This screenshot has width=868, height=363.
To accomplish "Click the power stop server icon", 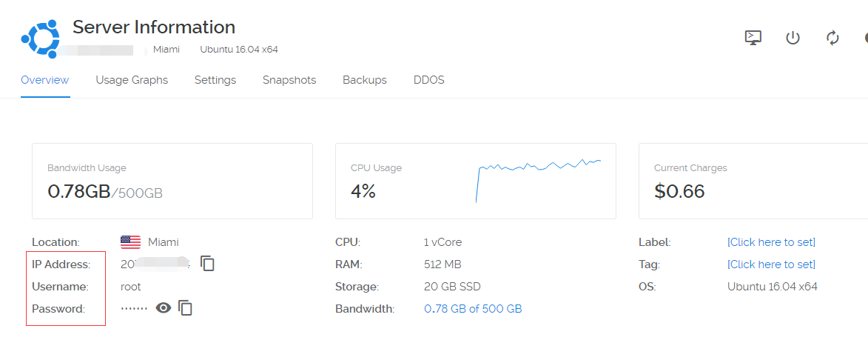I will click(793, 38).
